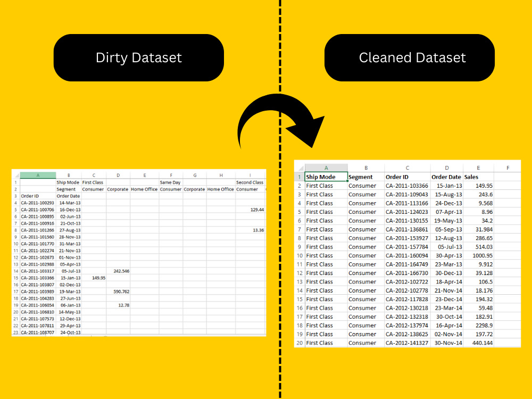Select column C header in cleaned dataset sheet
Viewport: 532px width, 399px height.
tap(407, 168)
